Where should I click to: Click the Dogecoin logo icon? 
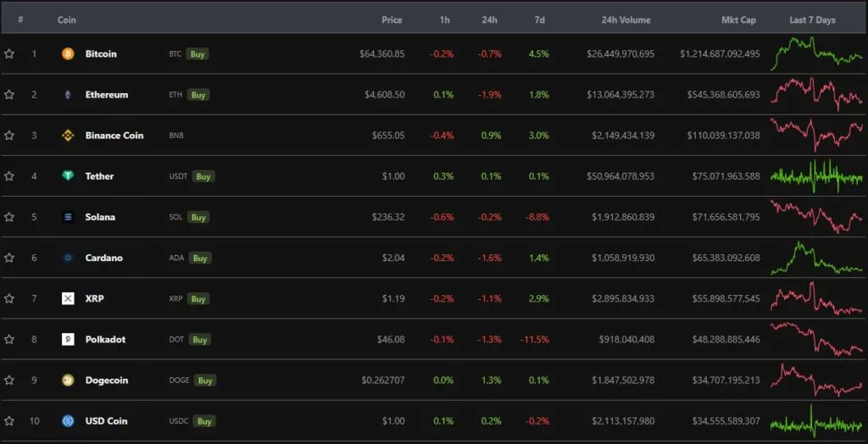coord(68,380)
